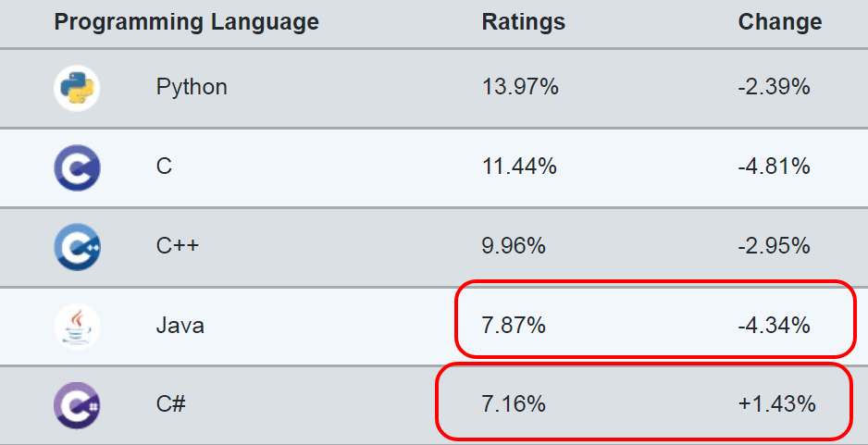
Task: Click the +1.43% change for C#
Action: (775, 405)
